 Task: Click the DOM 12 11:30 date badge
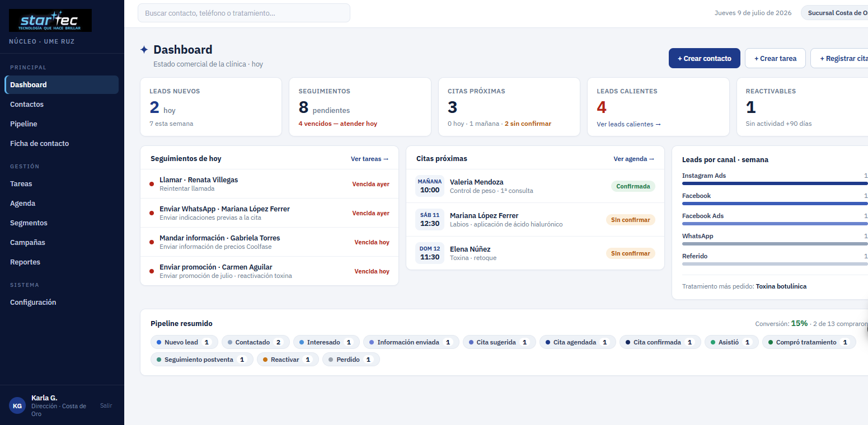(430, 253)
